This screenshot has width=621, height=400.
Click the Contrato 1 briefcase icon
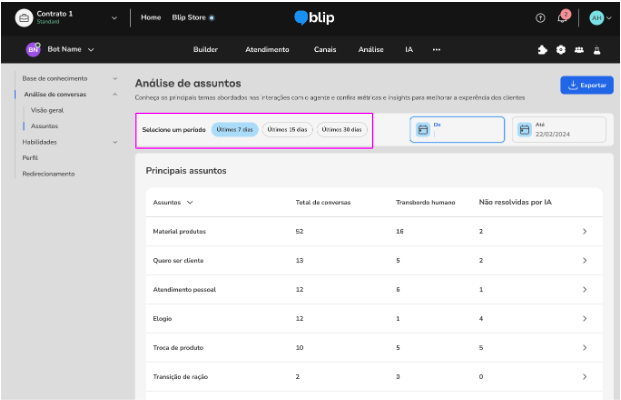[24, 18]
